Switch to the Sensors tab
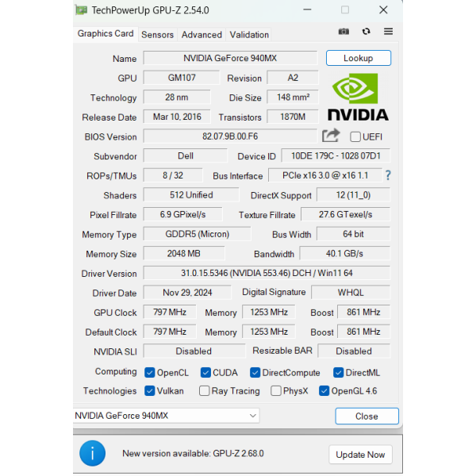 click(x=157, y=35)
